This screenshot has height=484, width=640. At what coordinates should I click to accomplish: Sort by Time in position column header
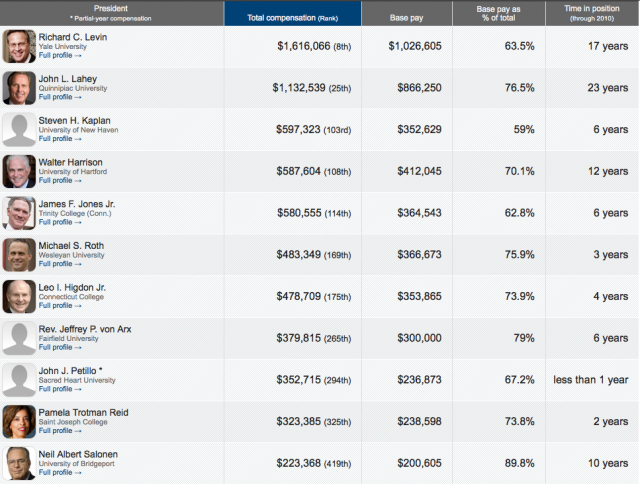(592, 13)
